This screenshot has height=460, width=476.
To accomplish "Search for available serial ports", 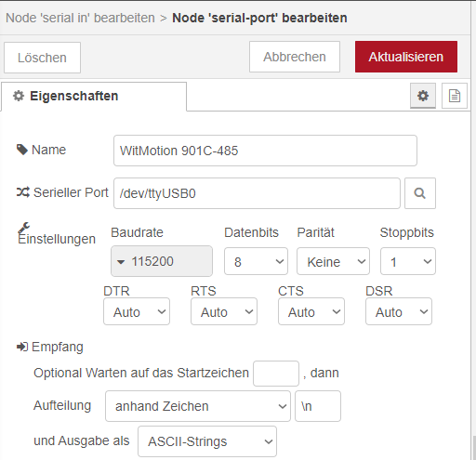I will (420, 193).
